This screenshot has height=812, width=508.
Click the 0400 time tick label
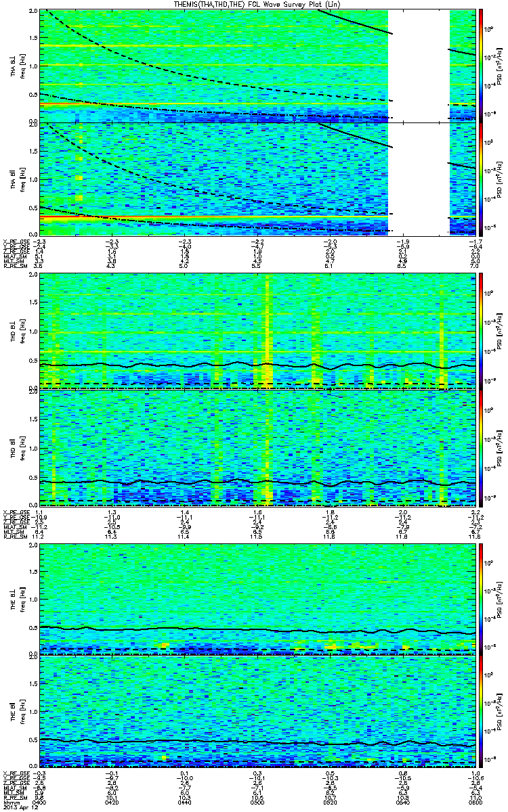pyautogui.click(x=39, y=801)
